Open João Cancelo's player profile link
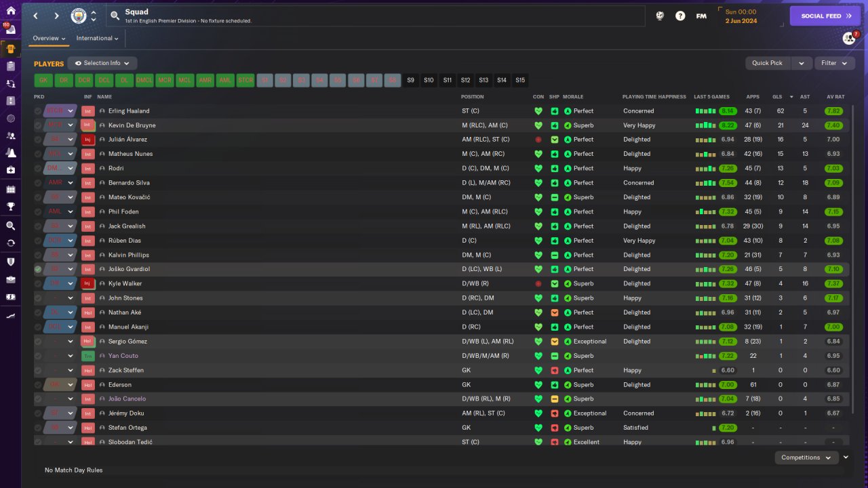This screenshot has height=488, width=868. 127,399
